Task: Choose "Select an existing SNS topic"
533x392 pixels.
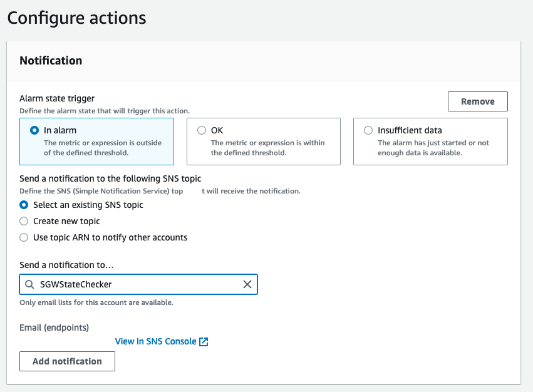Action: click(x=23, y=205)
